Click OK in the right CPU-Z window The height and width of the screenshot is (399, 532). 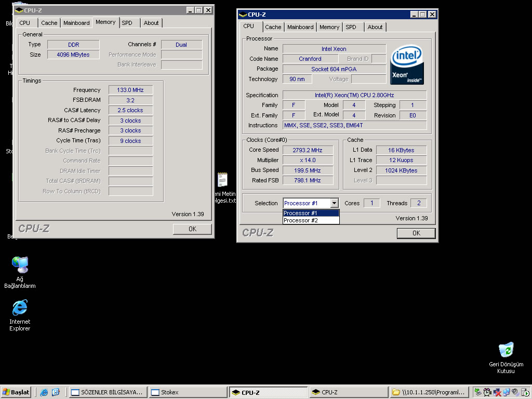[416, 233]
